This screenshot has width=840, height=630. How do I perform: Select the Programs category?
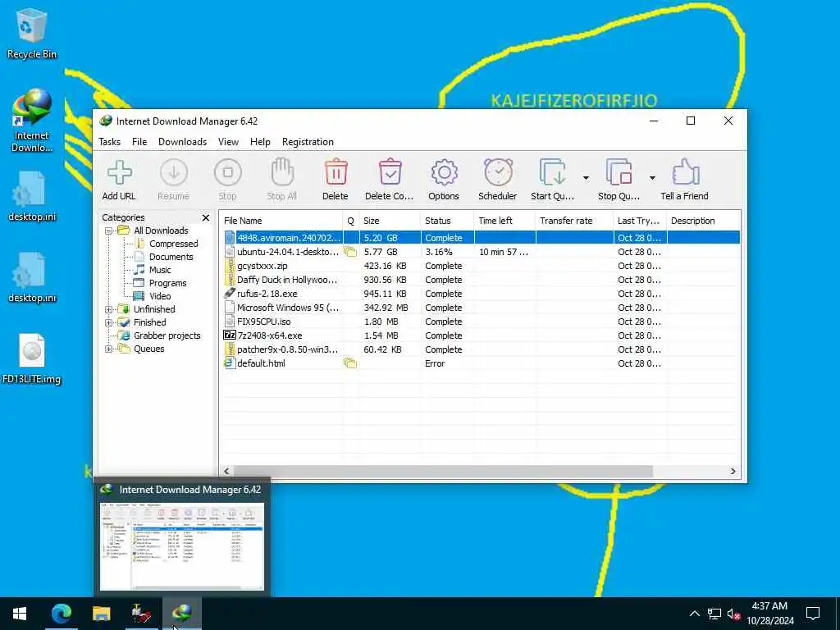click(167, 283)
